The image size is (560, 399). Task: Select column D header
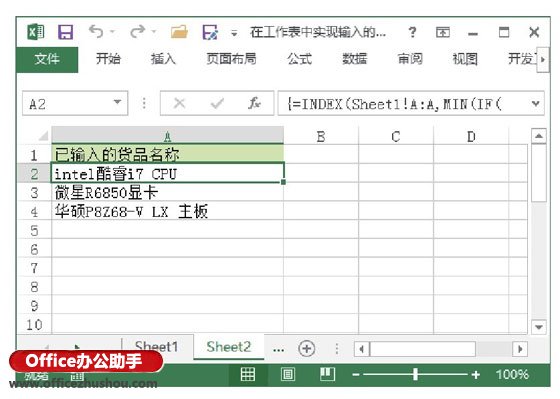[471, 136]
